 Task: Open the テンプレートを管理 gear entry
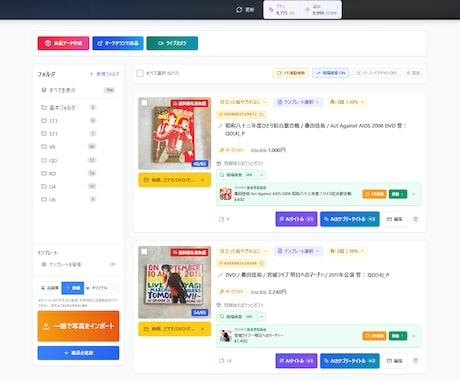65,264
